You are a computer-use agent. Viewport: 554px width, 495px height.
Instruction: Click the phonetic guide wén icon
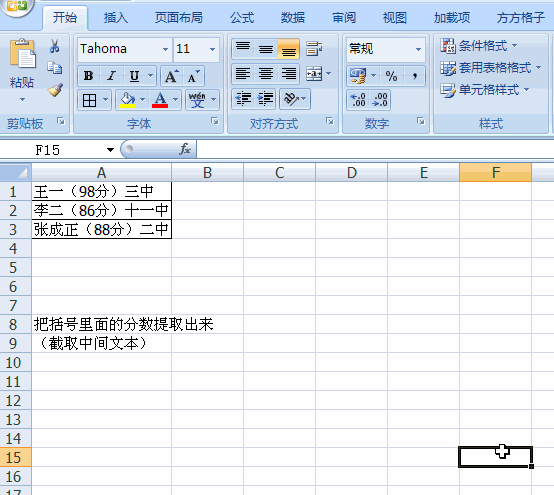point(197,100)
